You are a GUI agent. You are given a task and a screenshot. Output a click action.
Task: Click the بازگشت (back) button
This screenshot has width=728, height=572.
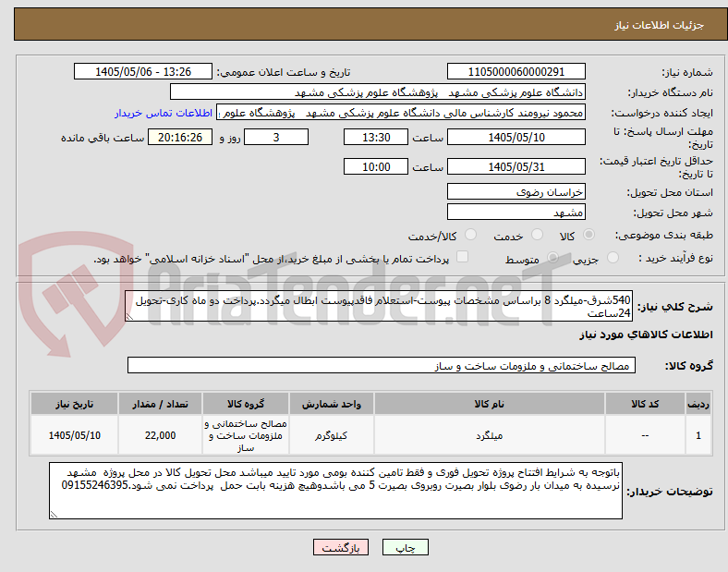[x=341, y=548]
